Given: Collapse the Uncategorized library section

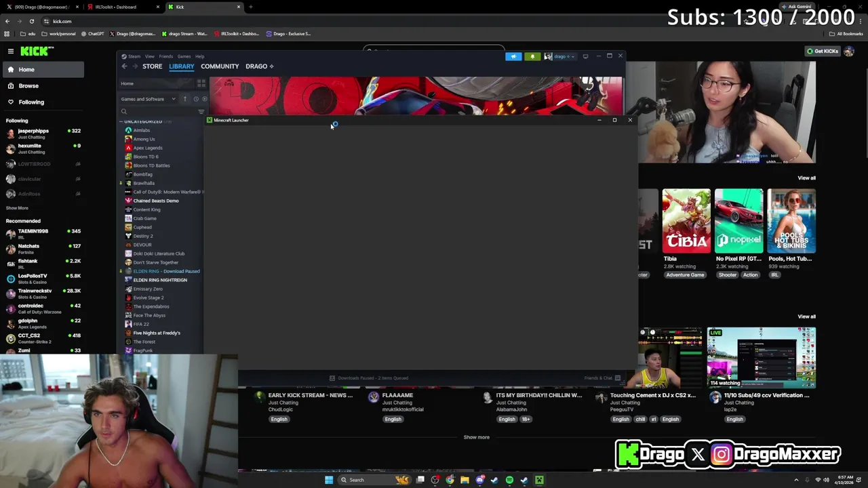Looking at the screenshot, I should pos(121,121).
